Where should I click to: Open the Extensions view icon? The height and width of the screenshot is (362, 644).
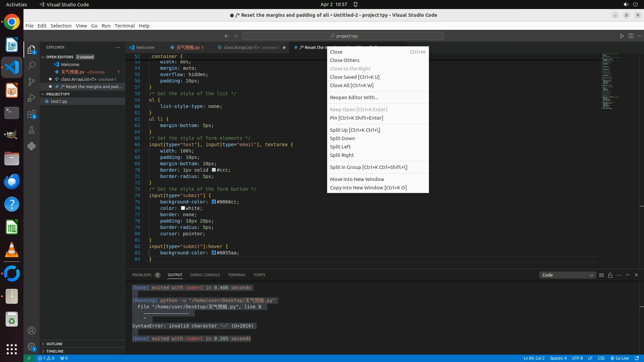tap(32, 114)
